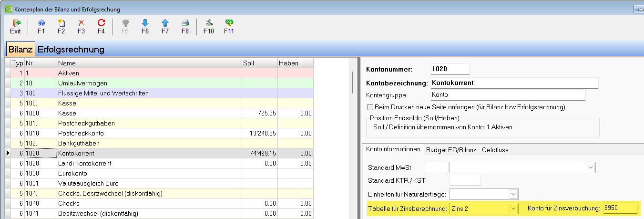Open the Budget ER/Bilanz tab
Screen dimensions: 644x219
pos(451,149)
